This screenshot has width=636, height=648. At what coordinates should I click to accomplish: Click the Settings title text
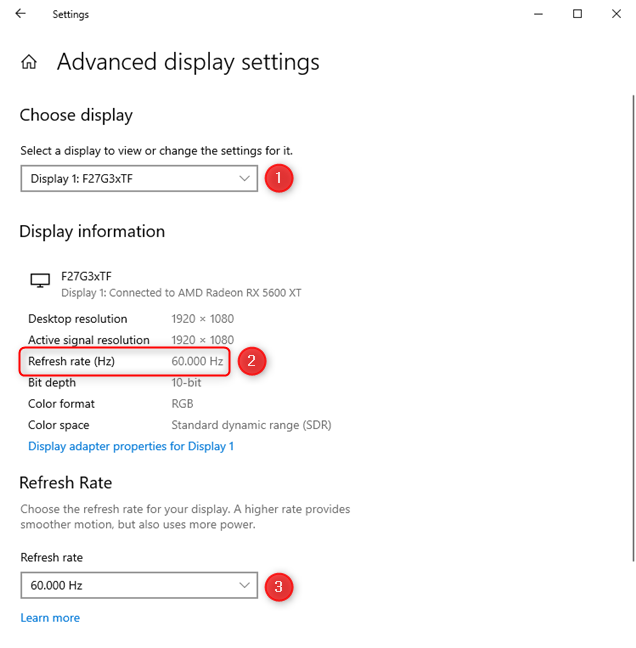(71, 14)
